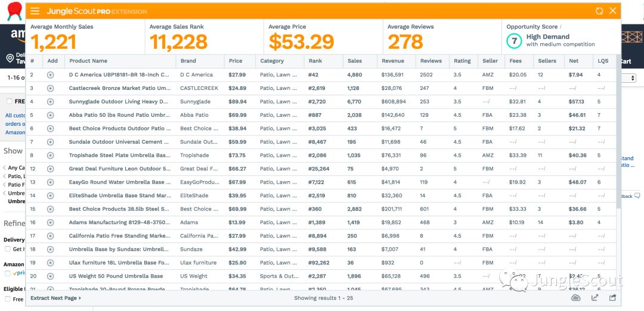The width and height of the screenshot is (644, 311).
Task: Expand the Any Category back chevron
Action: coord(5,168)
